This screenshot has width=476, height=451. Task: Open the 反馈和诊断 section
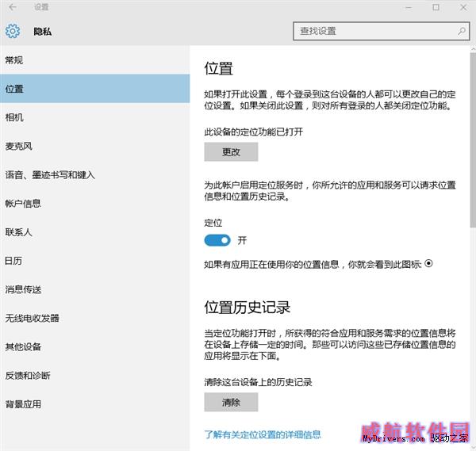tap(94, 376)
